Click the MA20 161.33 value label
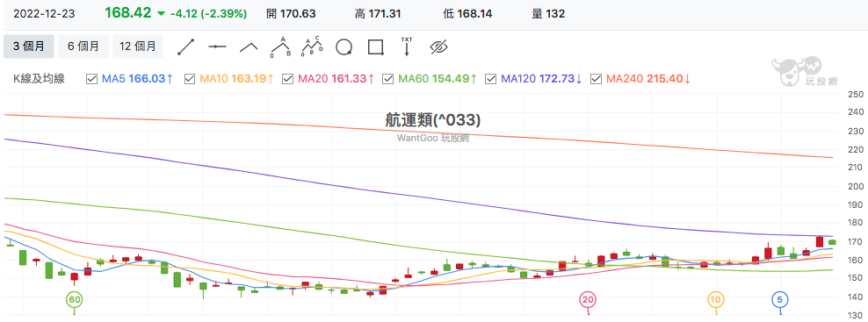 (336, 79)
